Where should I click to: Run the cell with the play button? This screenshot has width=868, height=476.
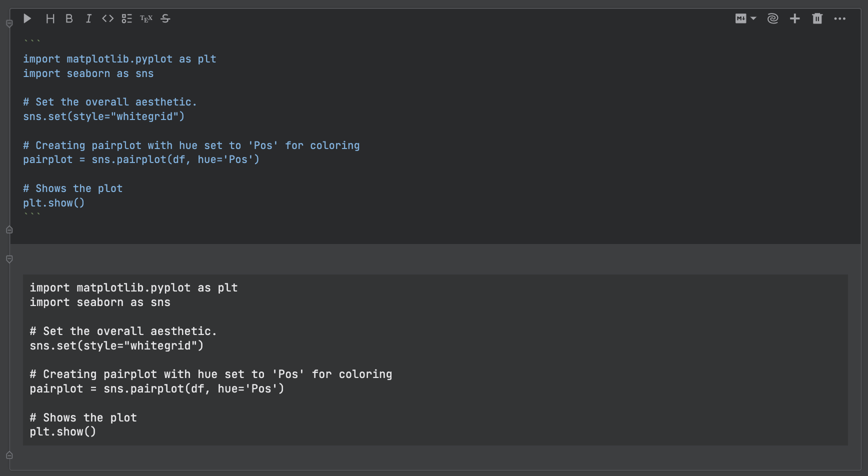coord(27,18)
